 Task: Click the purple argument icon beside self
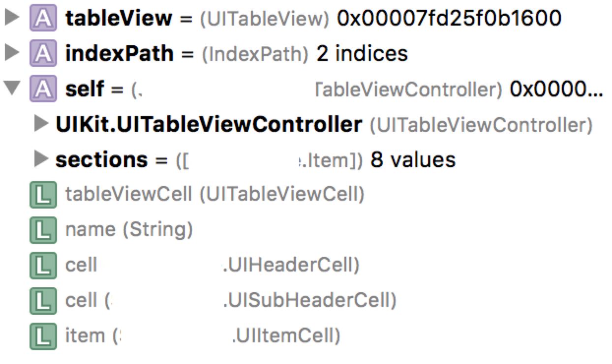click(x=43, y=89)
